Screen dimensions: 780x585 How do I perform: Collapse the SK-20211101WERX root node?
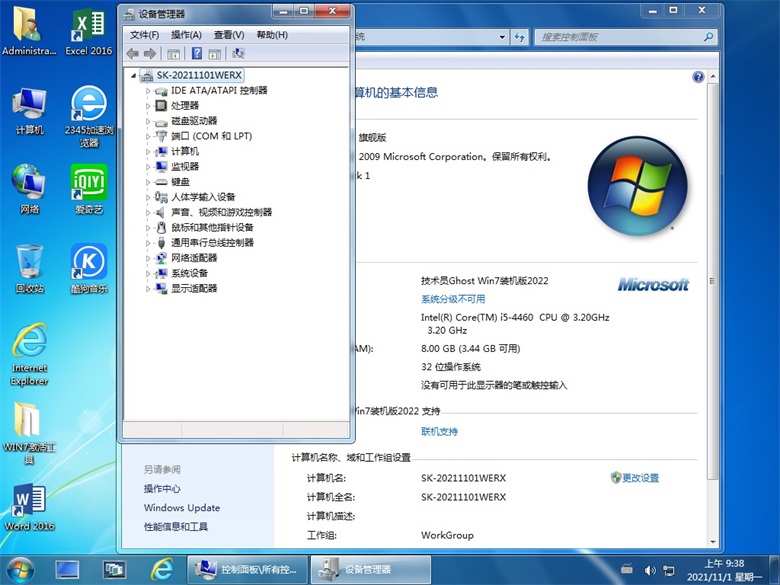(134, 76)
